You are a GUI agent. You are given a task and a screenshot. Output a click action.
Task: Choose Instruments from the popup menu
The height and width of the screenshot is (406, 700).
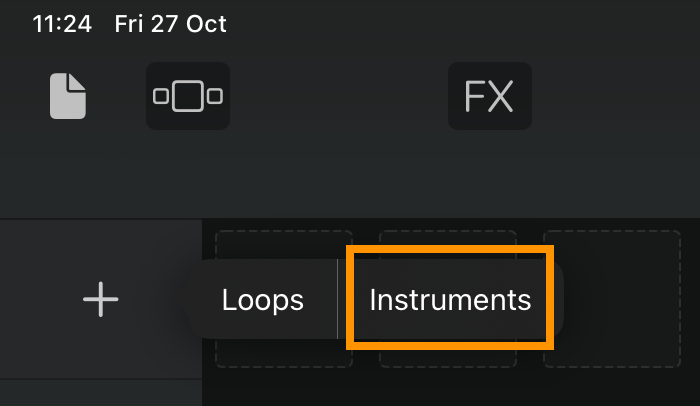[x=450, y=299]
